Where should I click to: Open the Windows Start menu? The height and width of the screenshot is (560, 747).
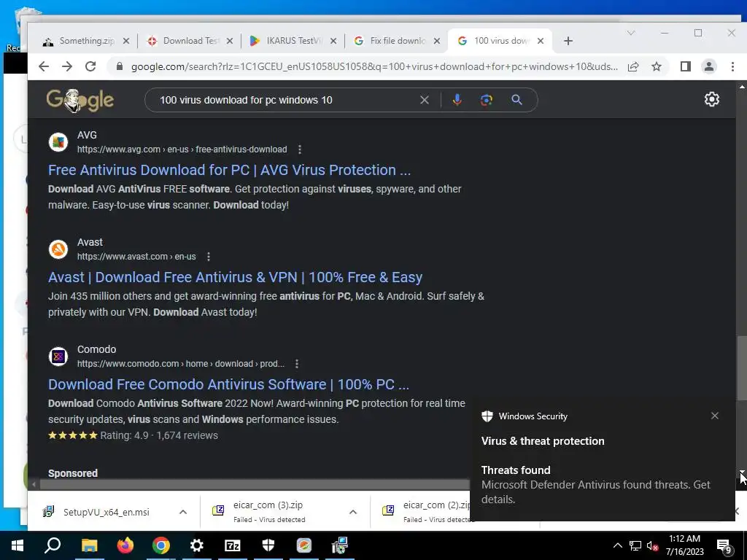pyautogui.click(x=18, y=545)
